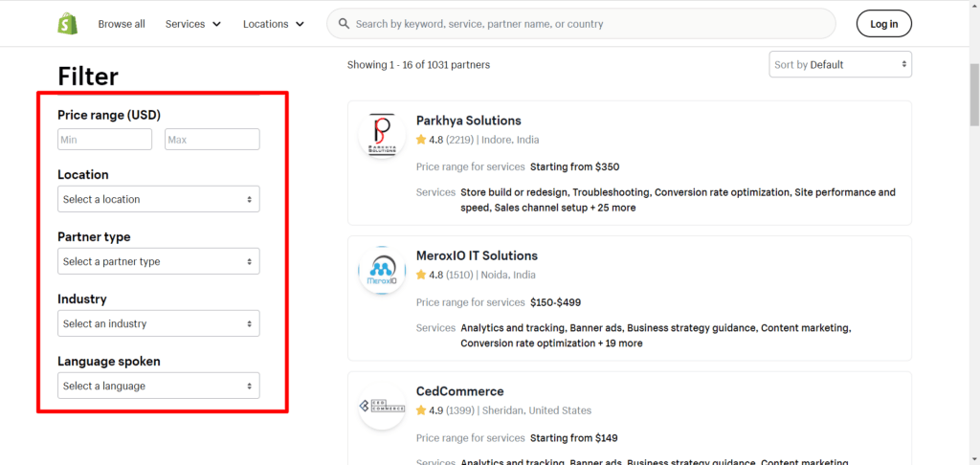980x465 pixels.
Task: Open Parkhya Solutions partner title
Action: [x=469, y=121]
